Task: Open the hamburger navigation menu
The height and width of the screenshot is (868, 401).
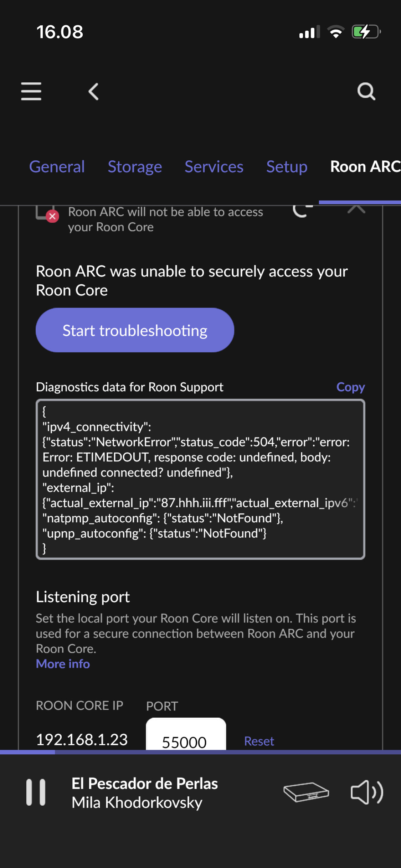Action: (31, 92)
